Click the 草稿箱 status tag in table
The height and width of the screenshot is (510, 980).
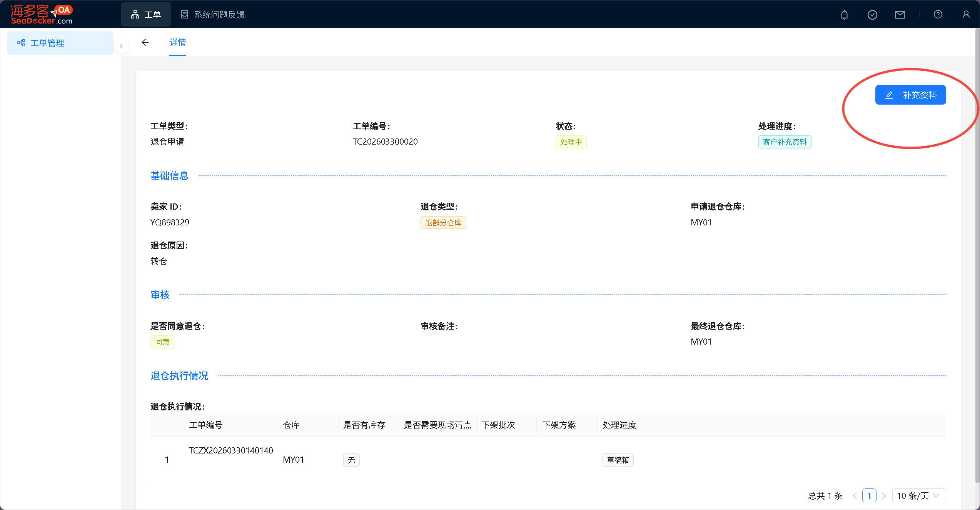pyautogui.click(x=618, y=460)
